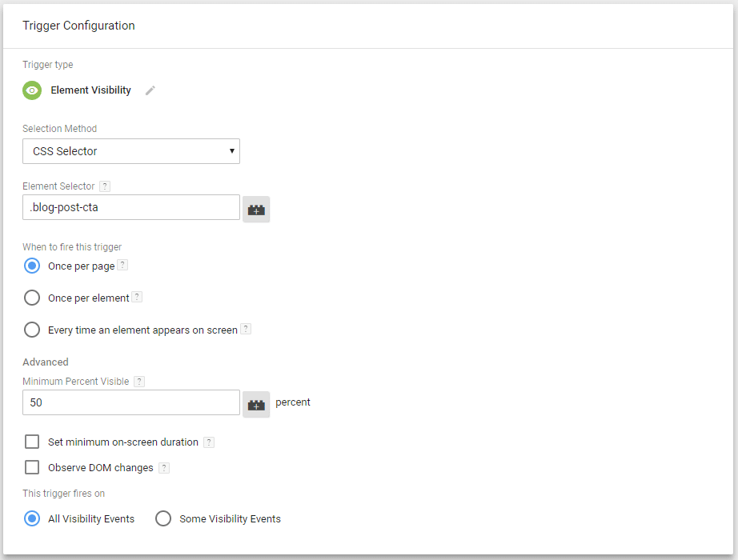Select Every time an element appears option
Image resolution: width=738 pixels, height=560 pixels.
pyautogui.click(x=31, y=329)
